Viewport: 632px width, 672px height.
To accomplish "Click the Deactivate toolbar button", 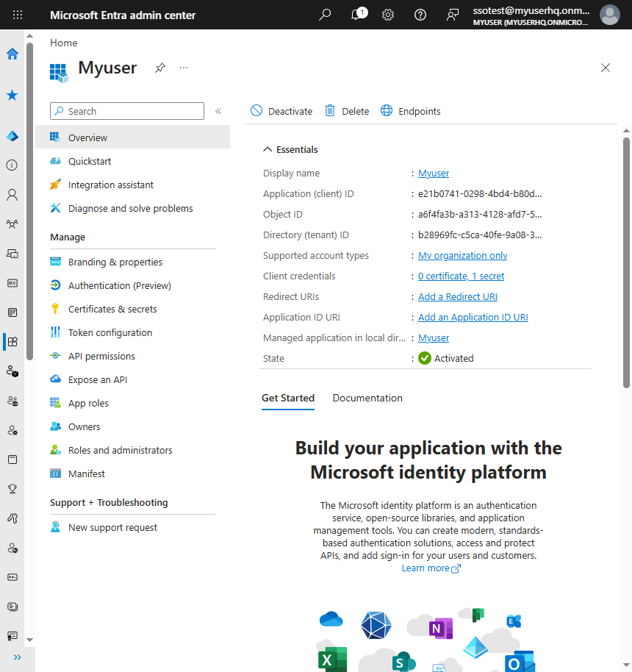I will pos(281,111).
